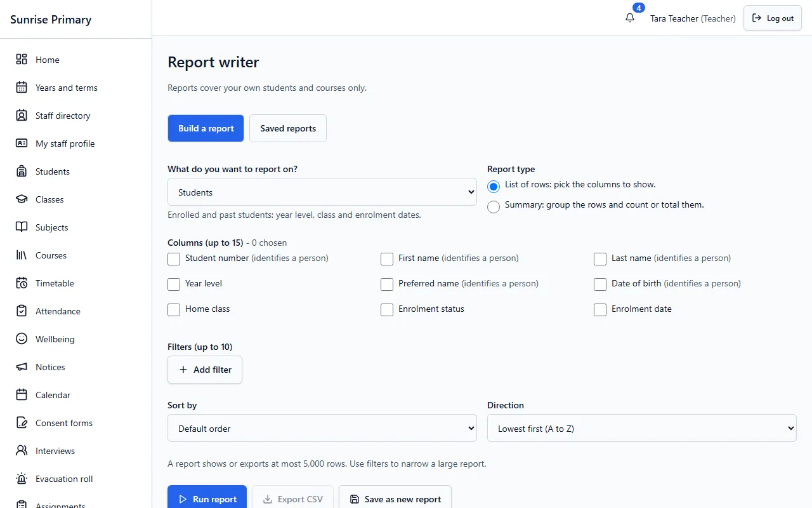The width and height of the screenshot is (812, 508).
Task: Click the Courses library icon
Action: coord(22,255)
